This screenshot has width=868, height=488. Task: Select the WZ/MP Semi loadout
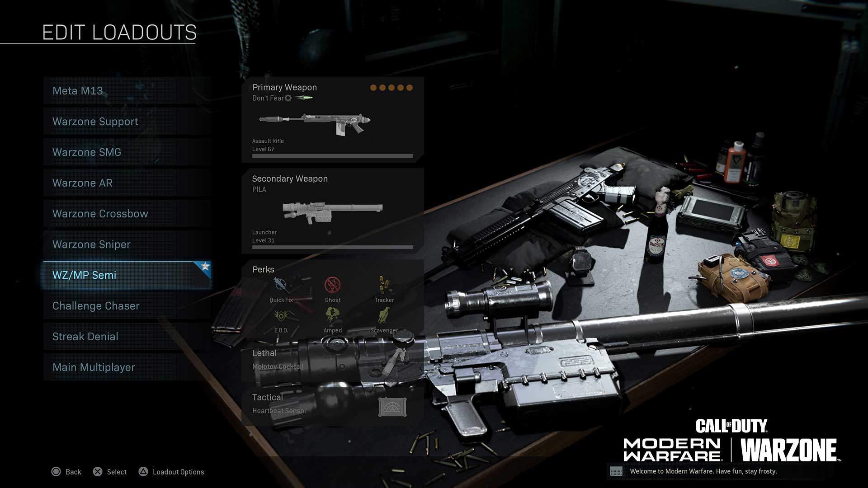coord(127,275)
